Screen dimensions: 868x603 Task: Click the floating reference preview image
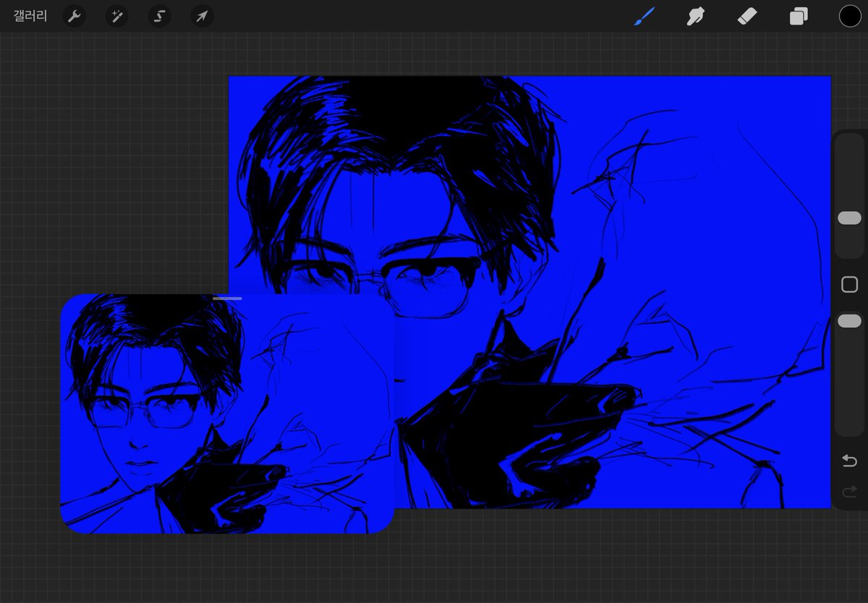click(x=227, y=414)
